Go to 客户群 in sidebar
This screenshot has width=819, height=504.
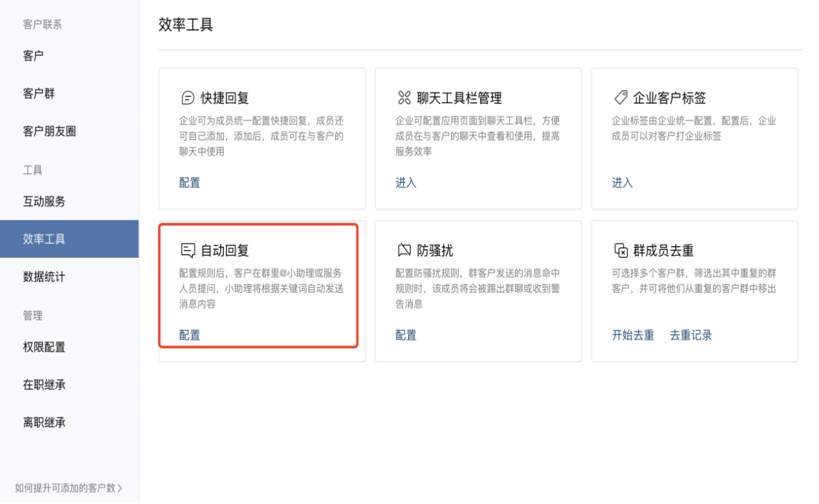tap(39, 94)
